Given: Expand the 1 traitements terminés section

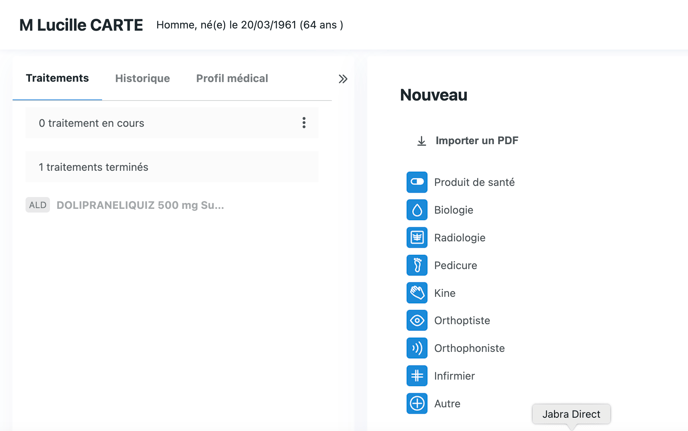Looking at the screenshot, I should pos(172,167).
